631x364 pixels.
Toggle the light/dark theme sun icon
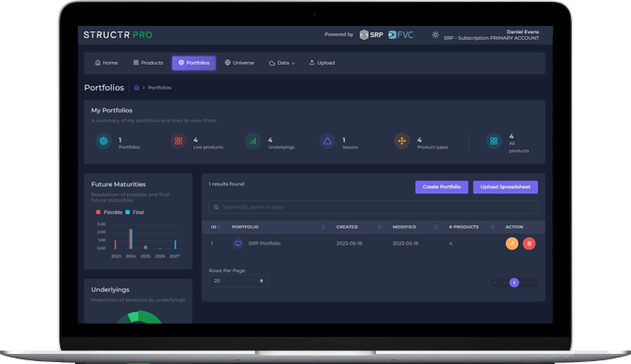coord(435,35)
